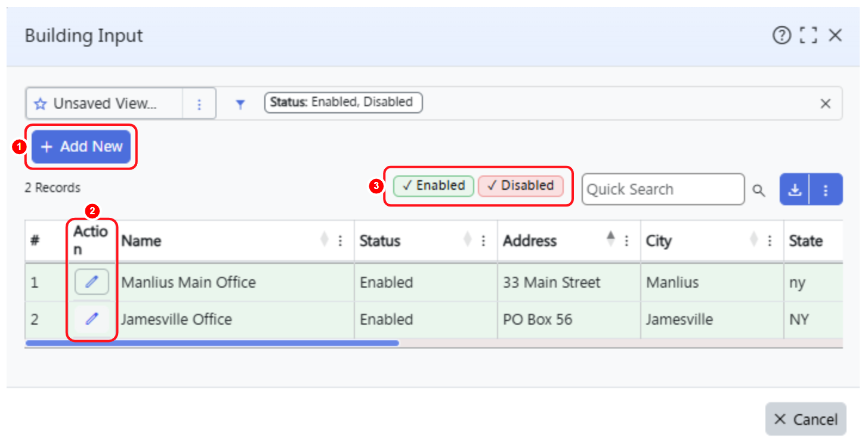Sort by the City column arrows
The width and height of the screenshot is (868, 444).
tap(753, 240)
